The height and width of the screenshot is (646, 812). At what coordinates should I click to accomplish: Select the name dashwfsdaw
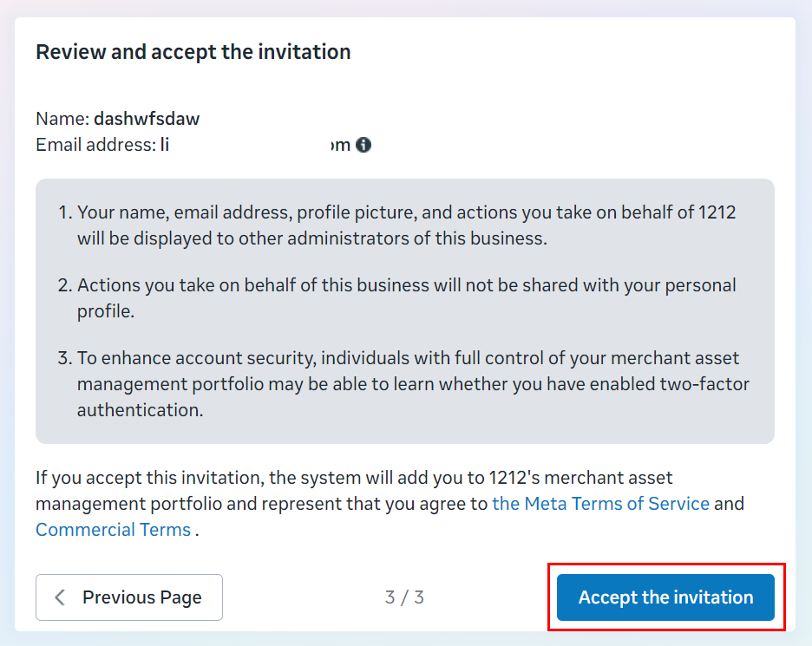pos(147,119)
